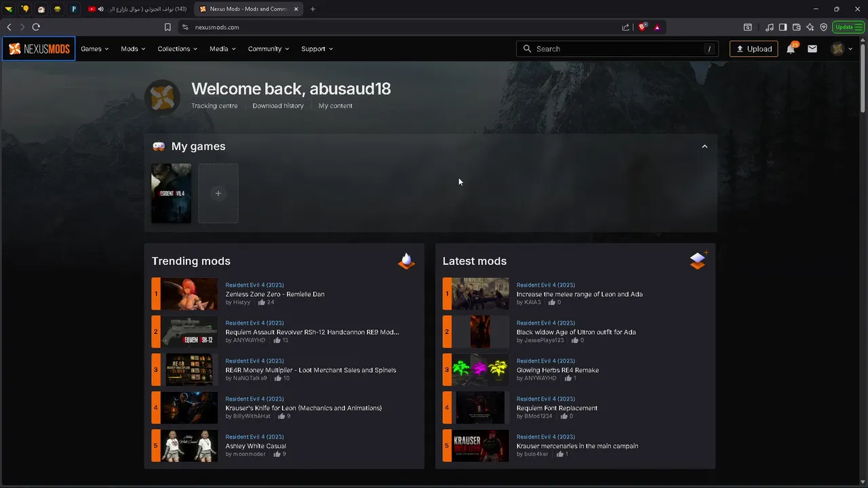868x488 pixels.
Task: Open RE4R Money Multiplier mod link
Action: [x=311, y=370]
